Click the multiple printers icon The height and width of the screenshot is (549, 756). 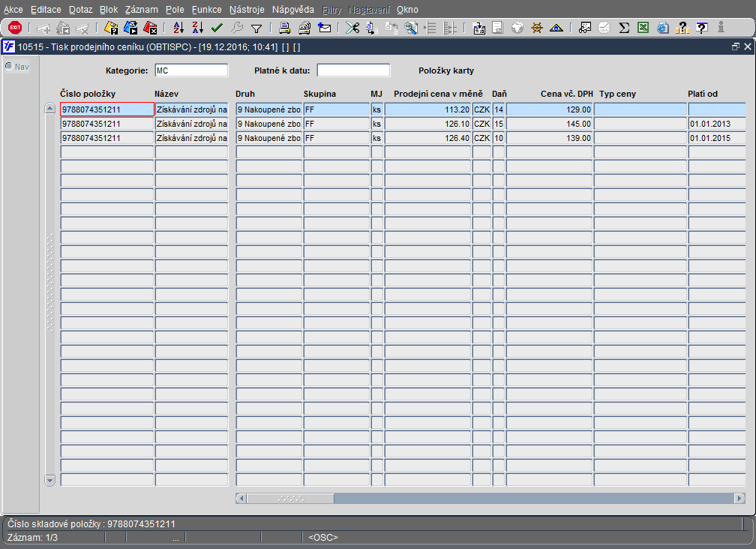304,28
